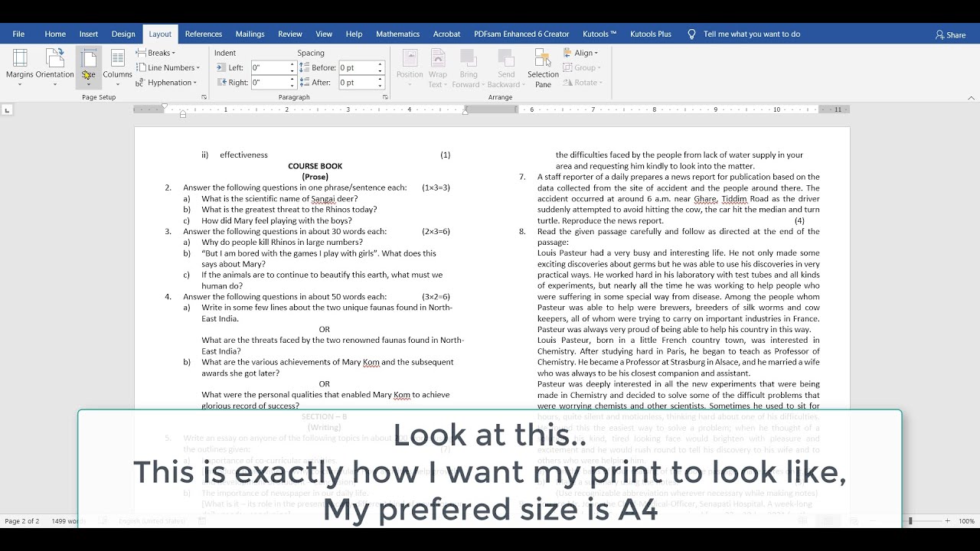The image size is (980, 551).
Task: Select the Layout tab
Action: [160, 34]
